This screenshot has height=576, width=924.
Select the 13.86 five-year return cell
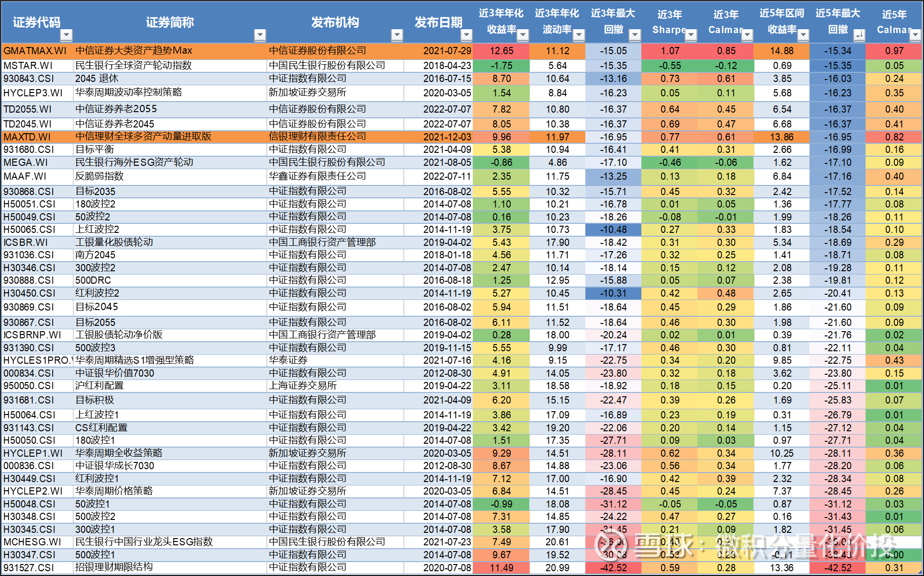pyautogui.click(x=782, y=137)
